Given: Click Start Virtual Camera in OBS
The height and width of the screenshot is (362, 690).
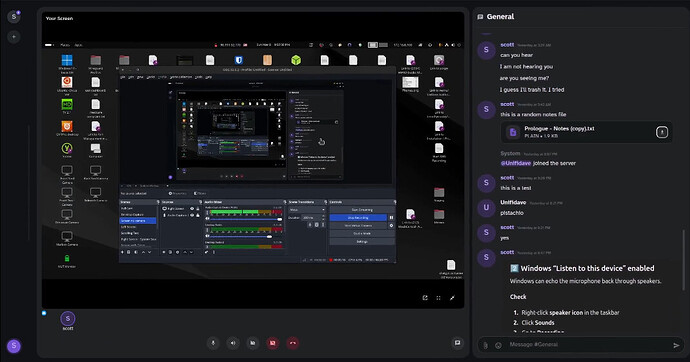Looking at the screenshot, I should pos(358,226).
